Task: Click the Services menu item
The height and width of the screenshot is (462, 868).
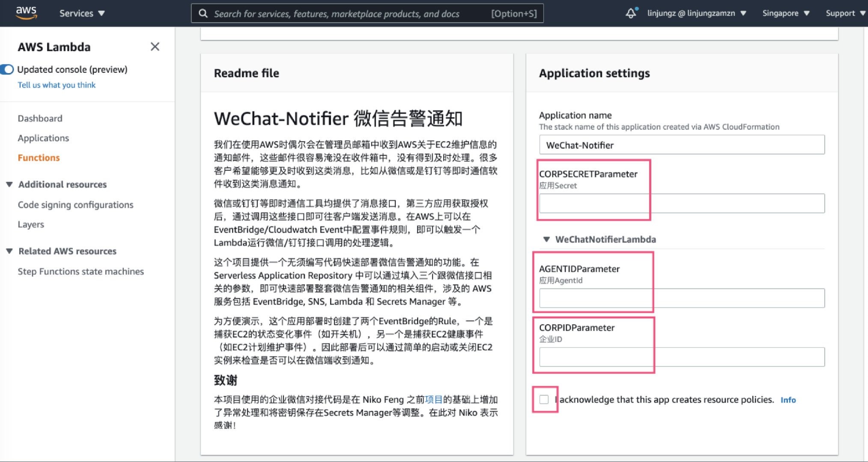Action: point(81,13)
